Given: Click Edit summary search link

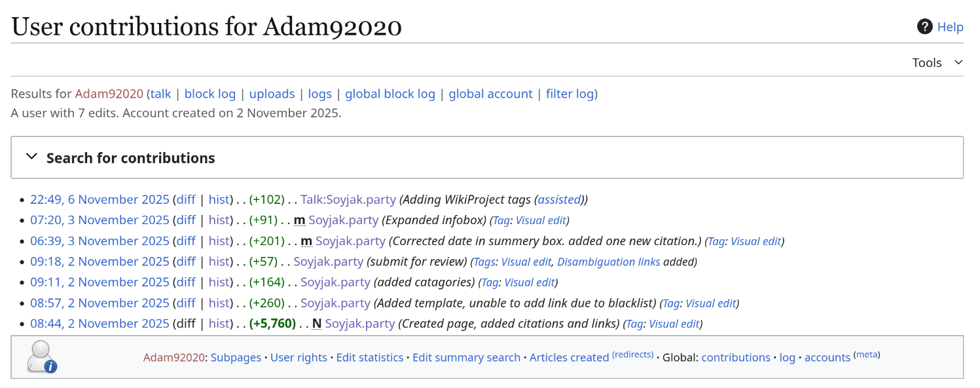Looking at the screenshot, I should (x=466, y=357).
